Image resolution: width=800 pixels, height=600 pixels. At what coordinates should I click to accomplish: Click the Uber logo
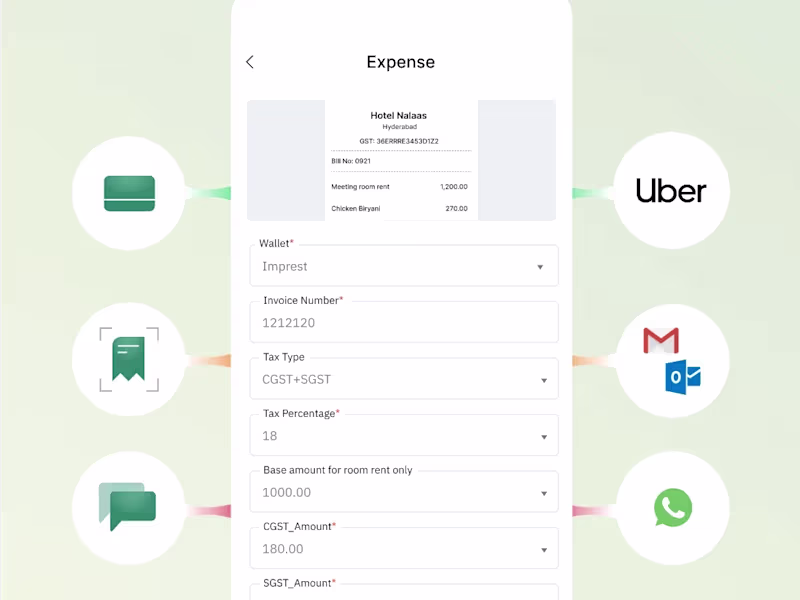point(671,191)
